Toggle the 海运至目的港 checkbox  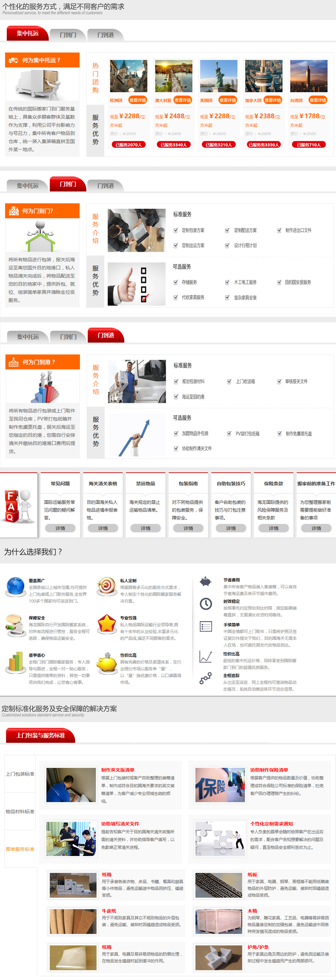[x=176, y=397]
